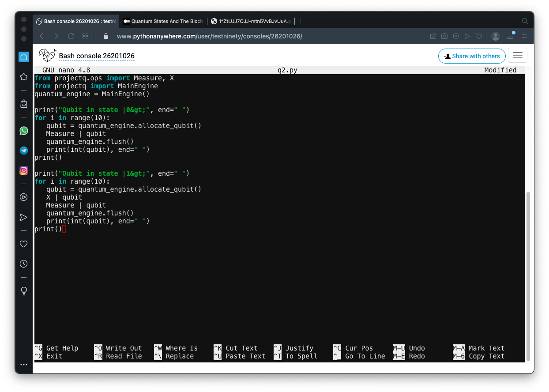Click the Bash console 26201026 title link

[97, 56]
